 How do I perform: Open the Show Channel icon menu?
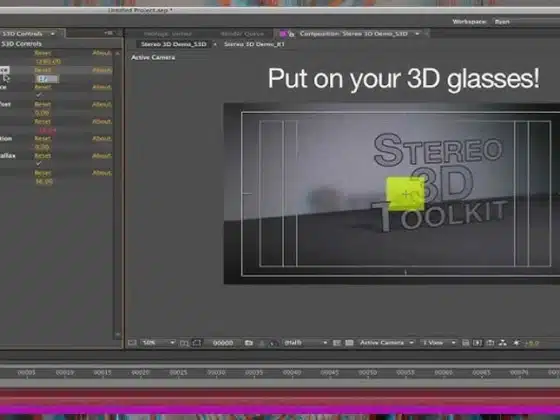point(274,343)
